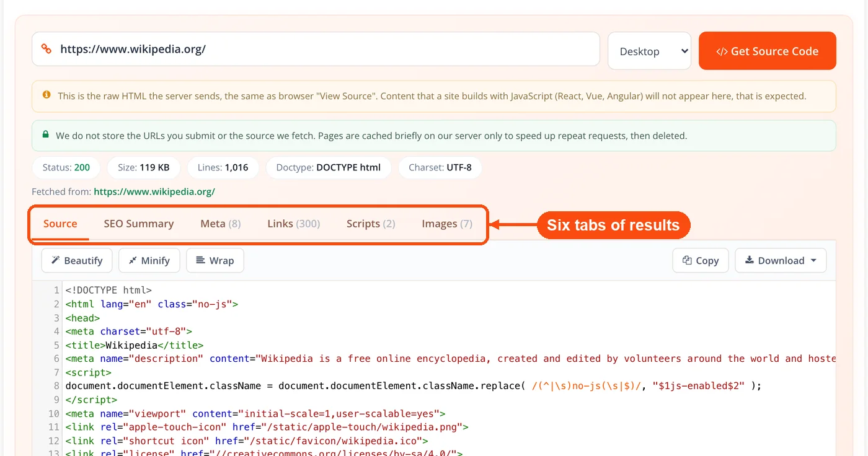868x456 pixels.
Task: Click the meta charset utf-8 code line
Action: coord(129,331)
